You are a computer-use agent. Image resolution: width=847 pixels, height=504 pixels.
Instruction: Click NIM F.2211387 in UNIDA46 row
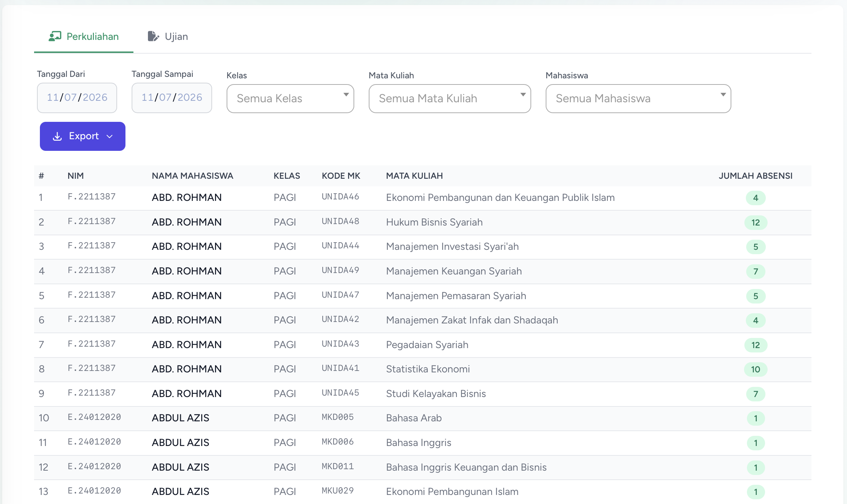click(92, 197)
